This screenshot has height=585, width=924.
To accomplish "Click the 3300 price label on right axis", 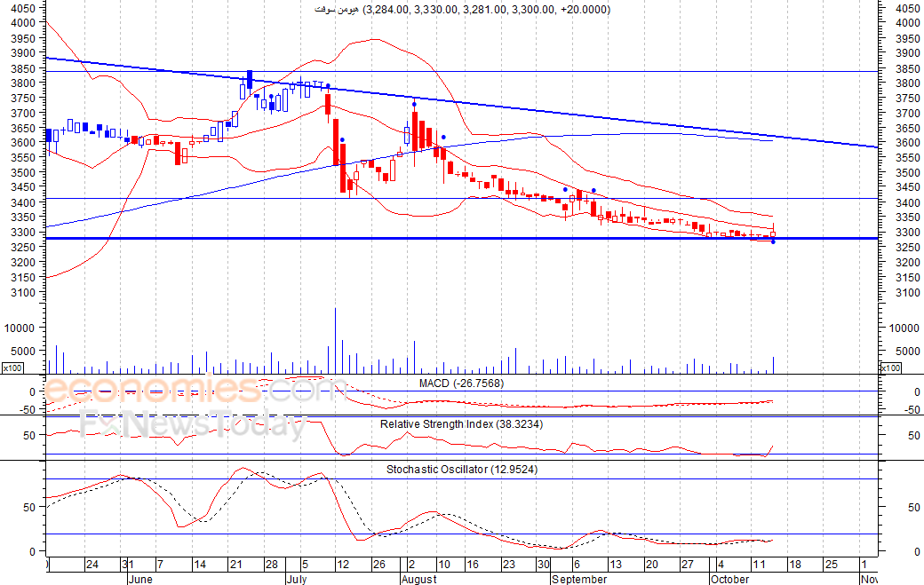I will pos(907,232).
